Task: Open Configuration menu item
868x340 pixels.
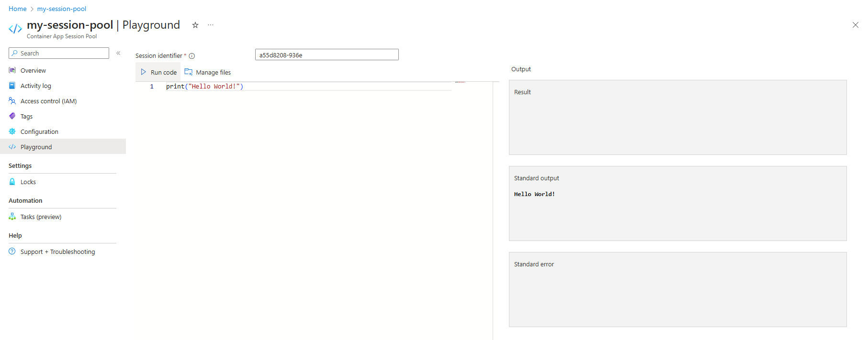Action: click(x=39, y=132)
